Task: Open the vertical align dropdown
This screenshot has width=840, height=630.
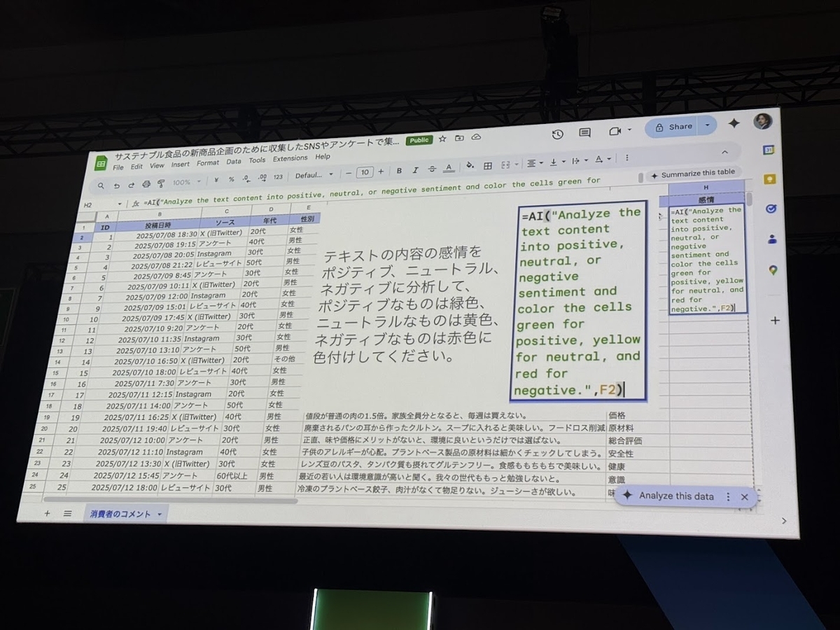Action: coord(557,162)
